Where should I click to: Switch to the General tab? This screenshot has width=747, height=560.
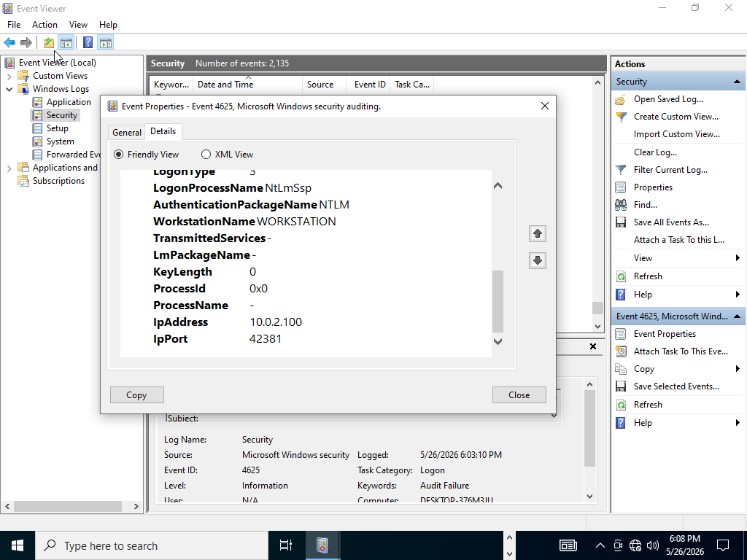[127, 133]
